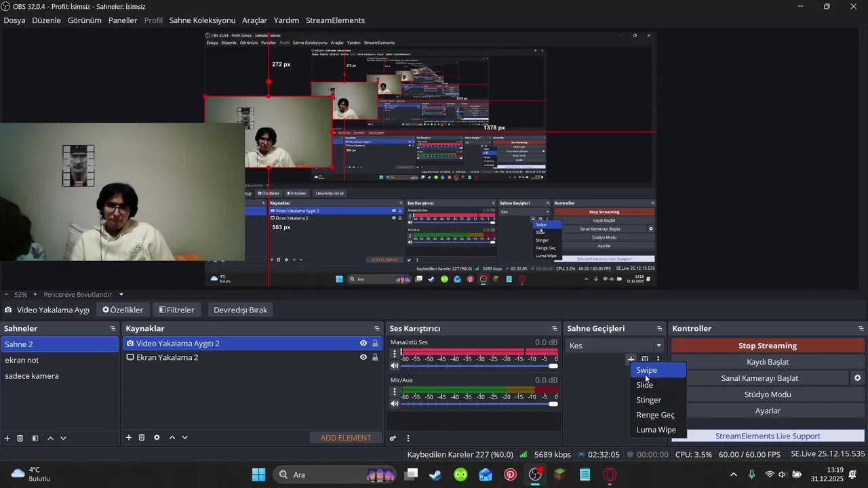This screenshot has width=868, height=488.
Task: Open audio mixer footer three-dot menu
Action: point(408,439)
